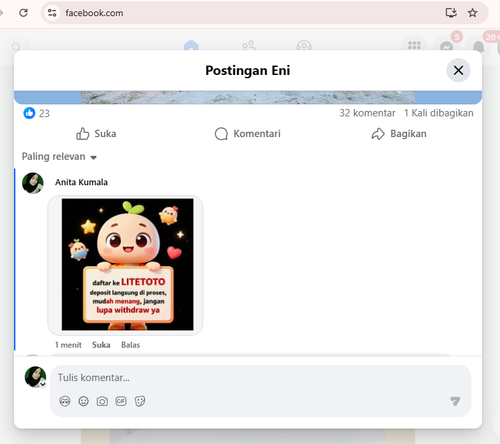This screenshot has width=500, height=444.
Task: Switch commenting profile via avatar dropdown
Action: 35,377
